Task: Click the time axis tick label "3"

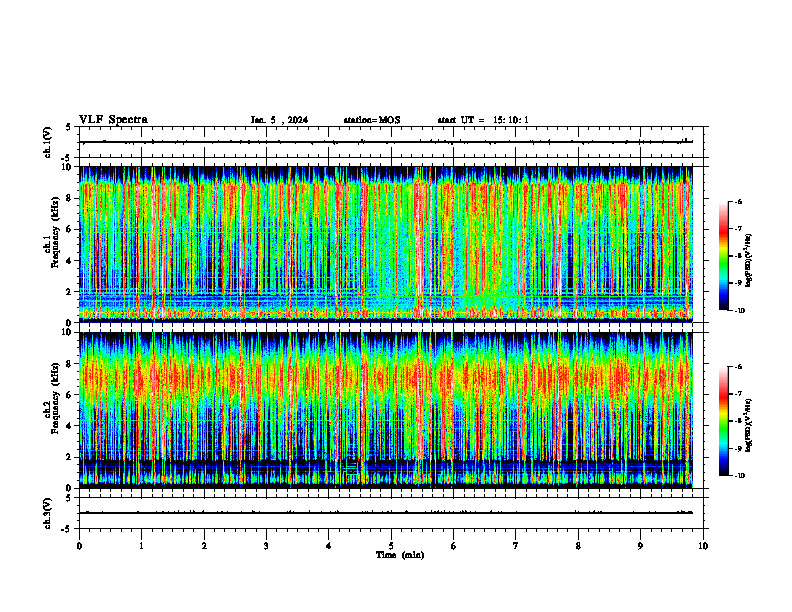Action: pyautogui.click(x=266, y=546)
